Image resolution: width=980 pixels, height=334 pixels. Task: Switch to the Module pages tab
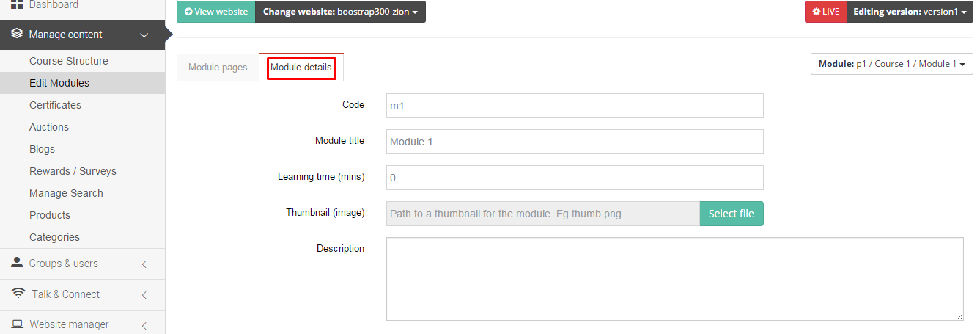click(x=218, y=68)
